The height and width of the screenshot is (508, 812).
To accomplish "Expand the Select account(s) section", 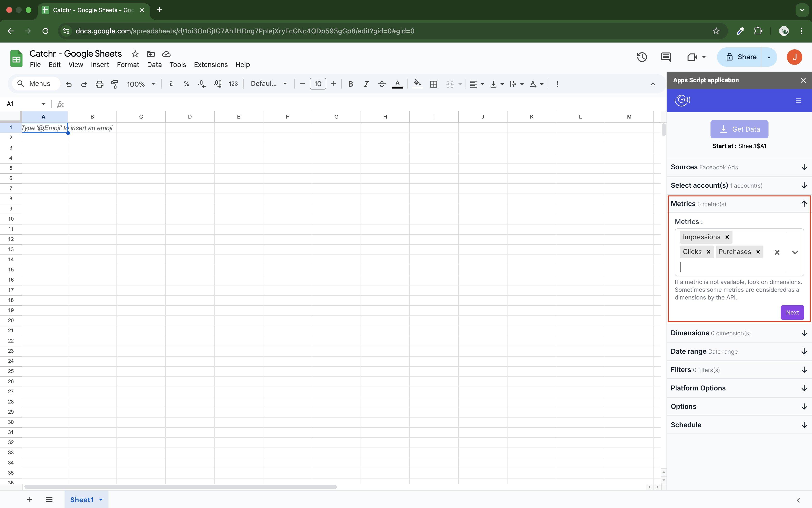I will tap(739, 186).
